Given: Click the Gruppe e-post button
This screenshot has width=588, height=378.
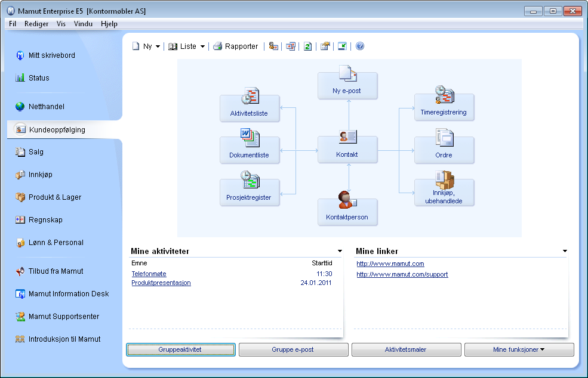Looking at the screenshot, I should [x=293, y=349].
